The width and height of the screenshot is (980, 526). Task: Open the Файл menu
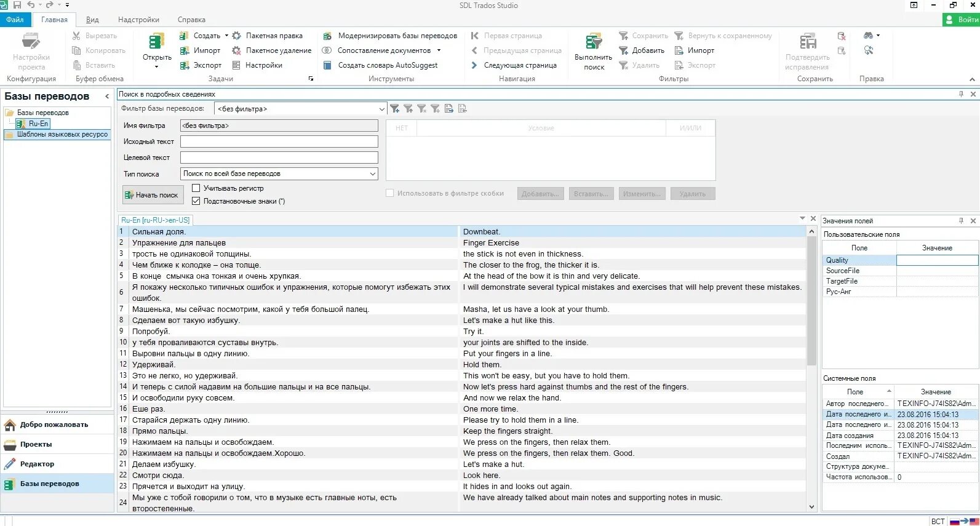(x=15, y=20)
